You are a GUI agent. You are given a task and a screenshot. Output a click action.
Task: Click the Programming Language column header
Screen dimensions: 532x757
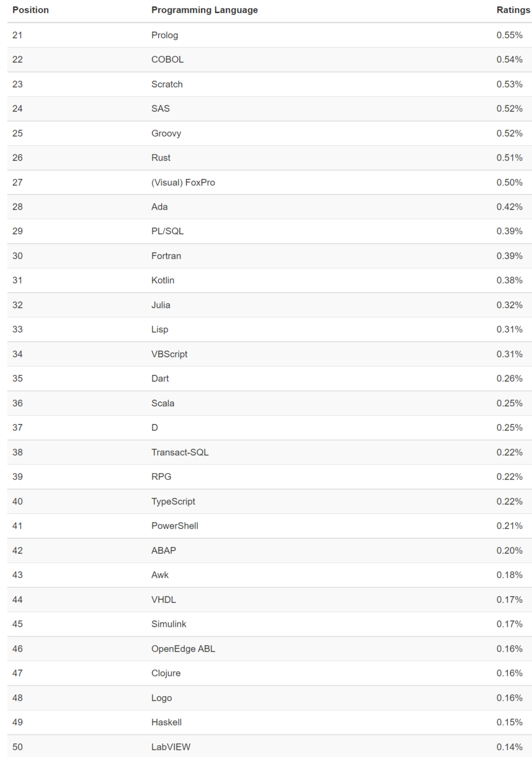(204, 10)
